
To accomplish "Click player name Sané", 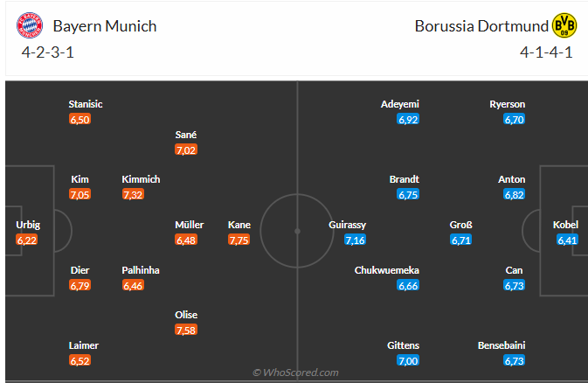I will [186, 135].
